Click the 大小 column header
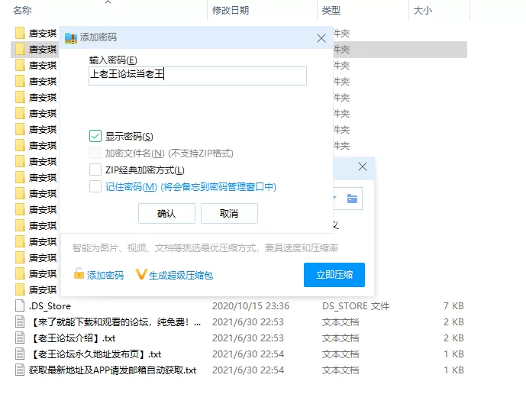Image resolution: width=526 pixels, height=420 pixels. tap(422, 10)
